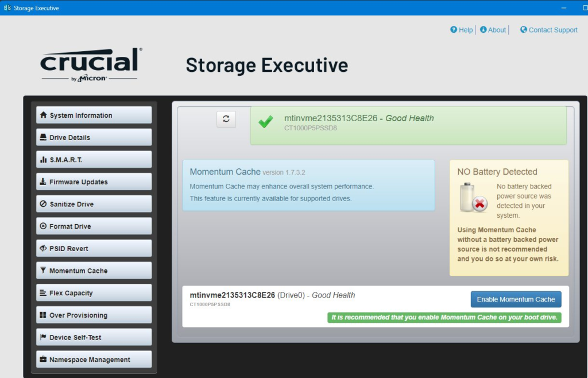
Task: Click the green checkmark health icon
Action: [266, 122]
